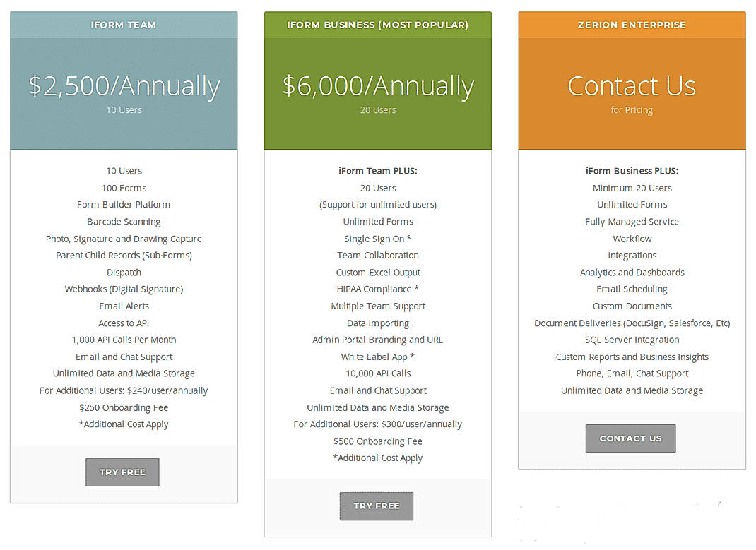
Task: Click TRY FREE under iForm Business plan
Action: click(376, 506)
